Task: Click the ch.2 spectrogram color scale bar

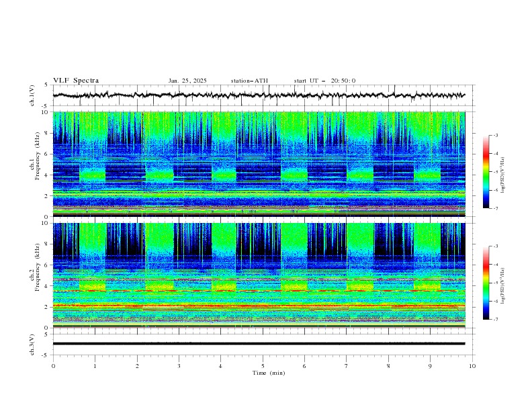Action: [x=486, y=283]
